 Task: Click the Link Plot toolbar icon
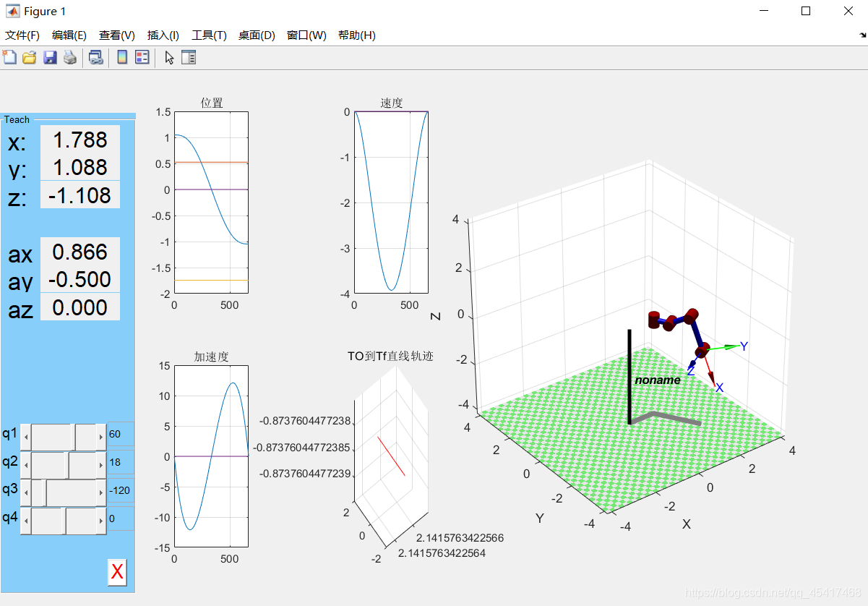(x=95, y=58)
